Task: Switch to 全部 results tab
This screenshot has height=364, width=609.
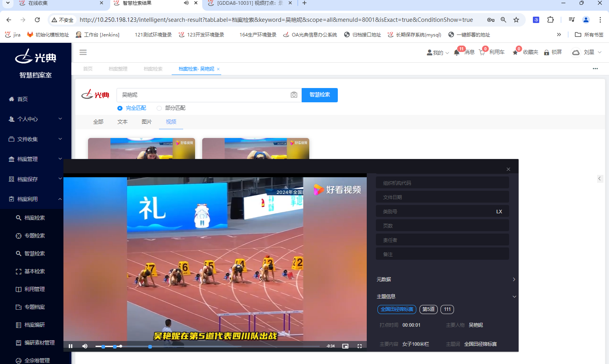Action: (98, 122)
